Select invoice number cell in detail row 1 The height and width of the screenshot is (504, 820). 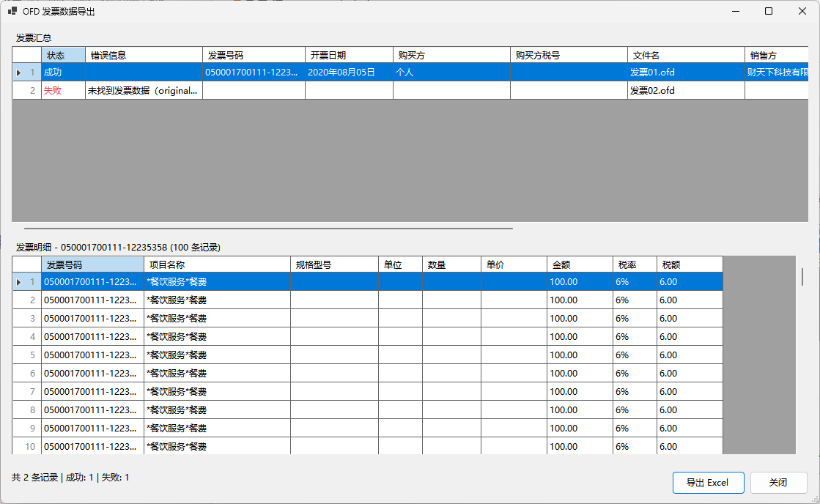pyautogui.click(x=92, y=282)
